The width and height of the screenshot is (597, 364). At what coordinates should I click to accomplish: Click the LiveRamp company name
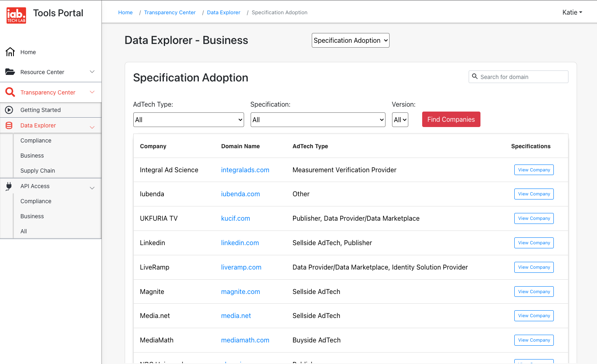(x=154, y=267)
